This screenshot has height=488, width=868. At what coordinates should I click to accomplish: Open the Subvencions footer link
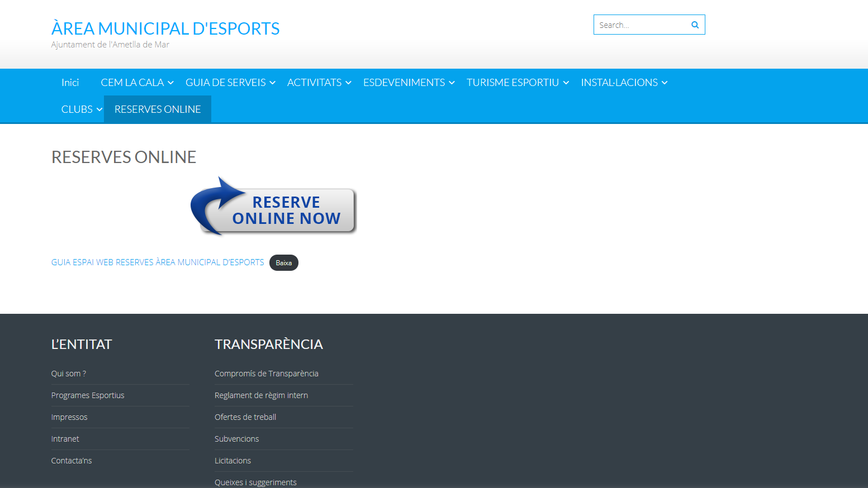pyautogui.click(x=237, y=439)
